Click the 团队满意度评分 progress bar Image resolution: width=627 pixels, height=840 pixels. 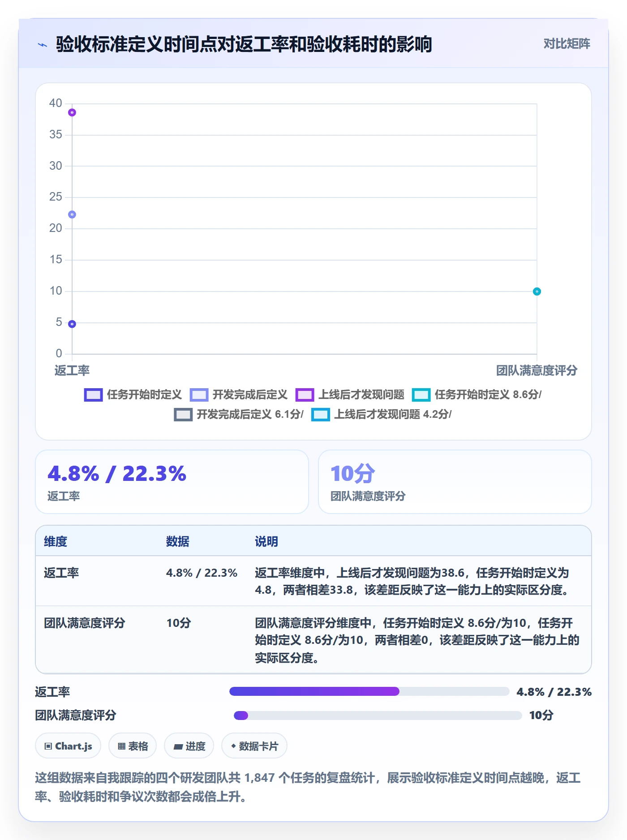(378, 715)
